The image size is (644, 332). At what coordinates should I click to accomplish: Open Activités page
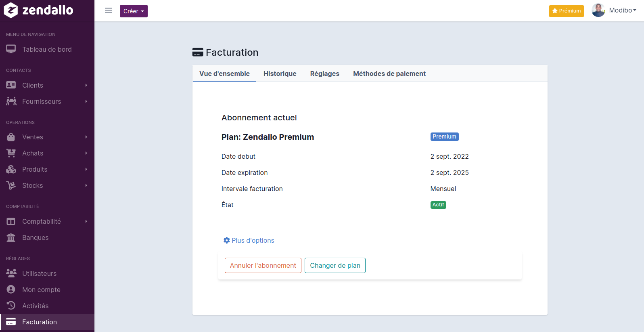[x=47, y=306]
